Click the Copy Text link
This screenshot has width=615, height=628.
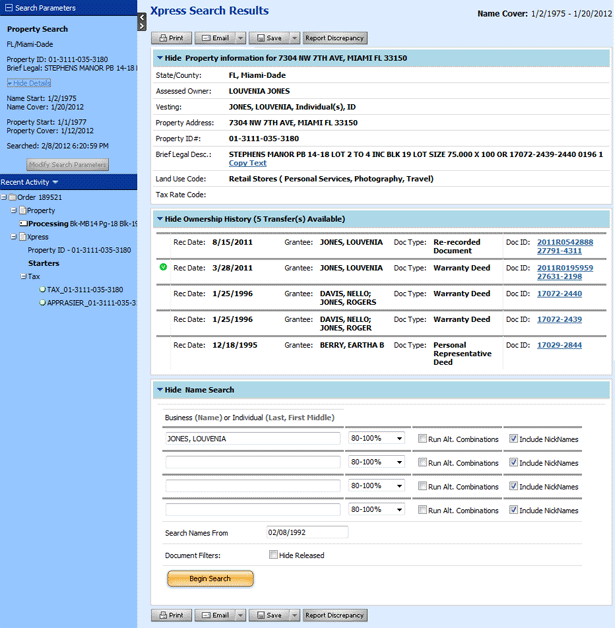[x=247, y=162]
